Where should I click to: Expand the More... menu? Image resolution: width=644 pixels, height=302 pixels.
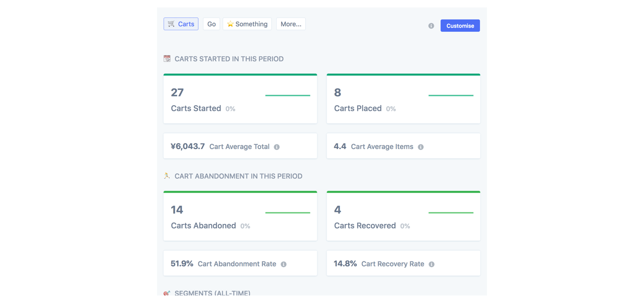pyautogui.click(x=291, y=24)
